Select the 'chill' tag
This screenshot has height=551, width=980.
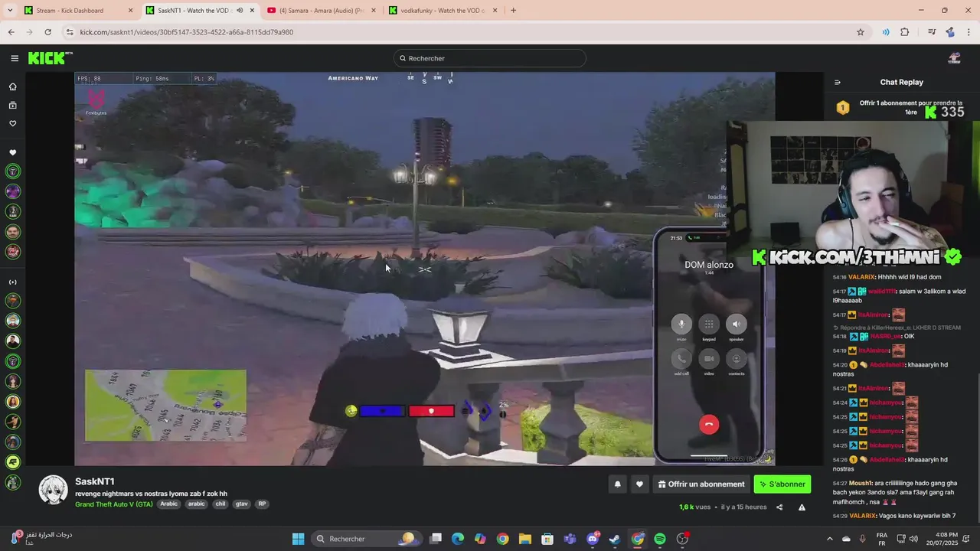point(220,504)
